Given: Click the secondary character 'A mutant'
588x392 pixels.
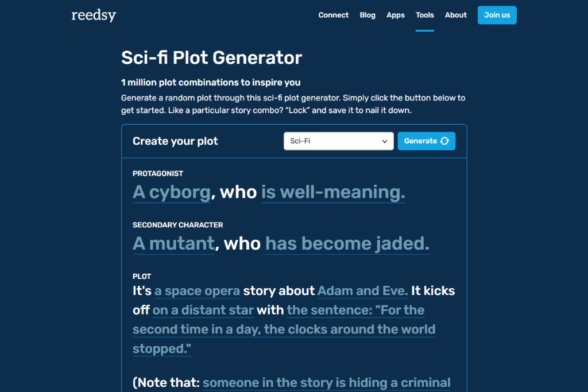Looking at the screenshot, I should click(x=173, y=243).
